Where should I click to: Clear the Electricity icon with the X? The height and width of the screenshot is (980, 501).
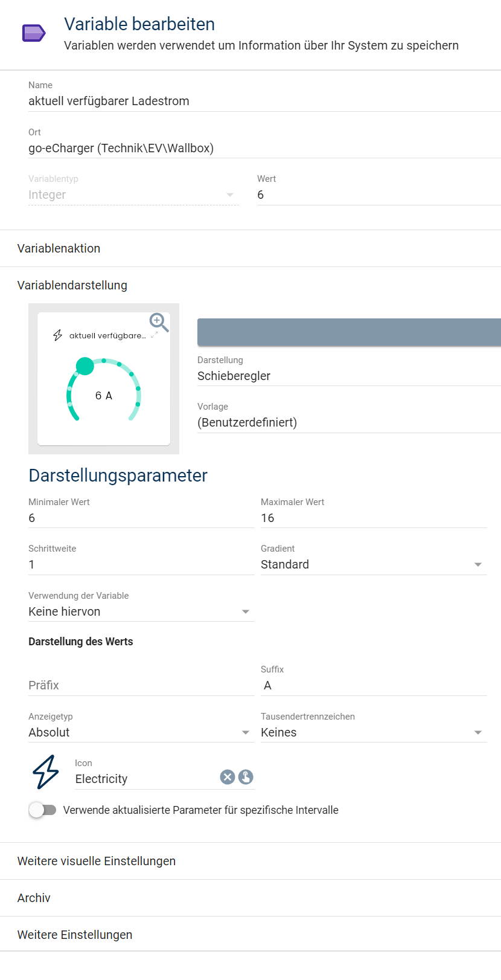(x=228, y=777)
